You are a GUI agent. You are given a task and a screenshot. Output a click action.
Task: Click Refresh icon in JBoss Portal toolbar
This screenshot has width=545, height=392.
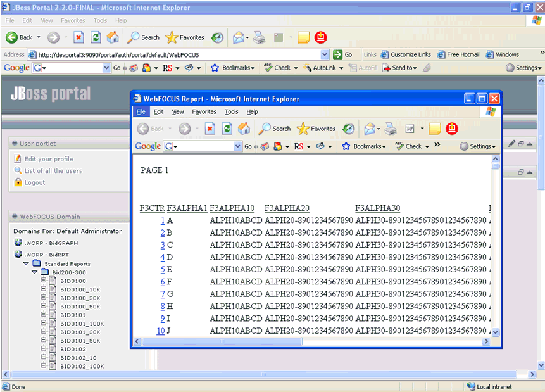pos(96,37)
